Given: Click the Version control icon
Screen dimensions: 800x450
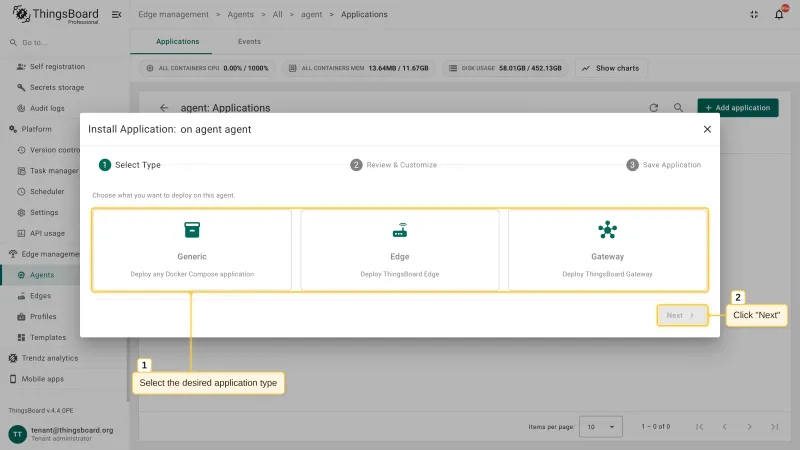Looking at the screenshot, I should point(21,150).
